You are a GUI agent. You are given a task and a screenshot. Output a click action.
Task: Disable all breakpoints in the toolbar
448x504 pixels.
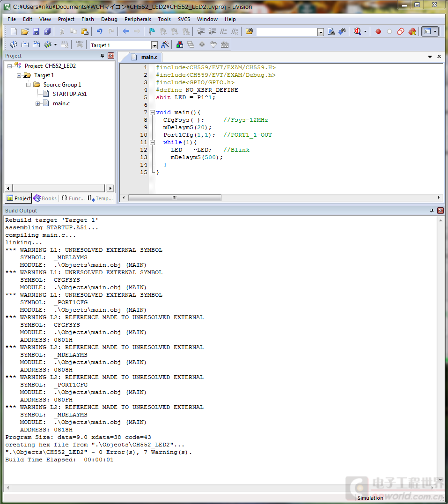coord(401,31)
